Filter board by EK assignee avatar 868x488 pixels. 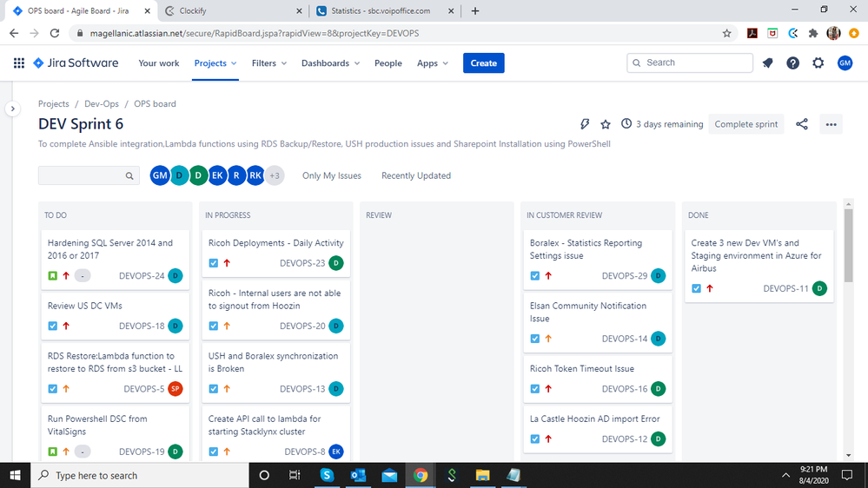coord(217,175)
